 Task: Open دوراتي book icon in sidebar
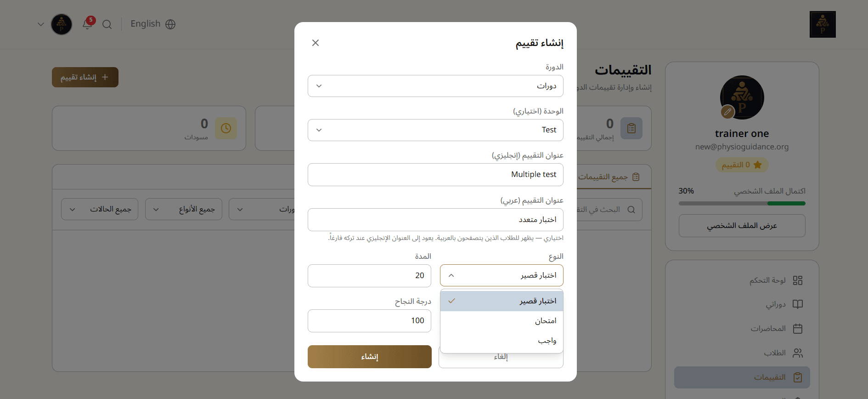[798, 304]
